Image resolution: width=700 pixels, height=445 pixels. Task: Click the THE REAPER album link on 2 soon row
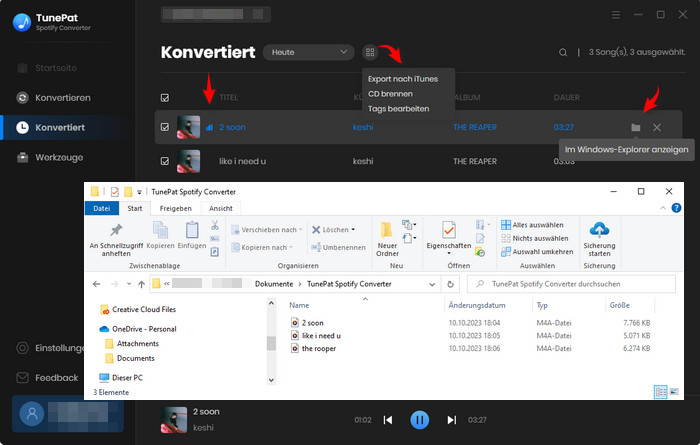coord(475,127)
